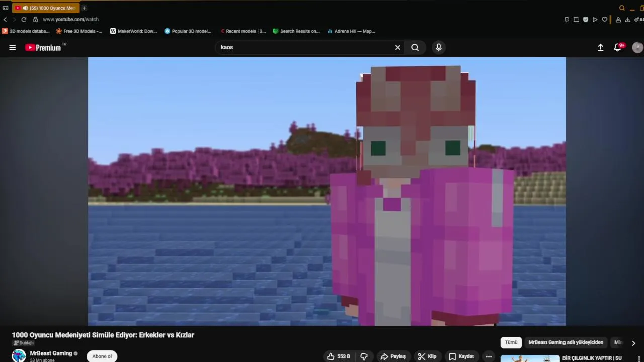Open the YouTube hamburger guide menu
The height and width of the screenshot is (362, 644).
[x=13, y=47]
